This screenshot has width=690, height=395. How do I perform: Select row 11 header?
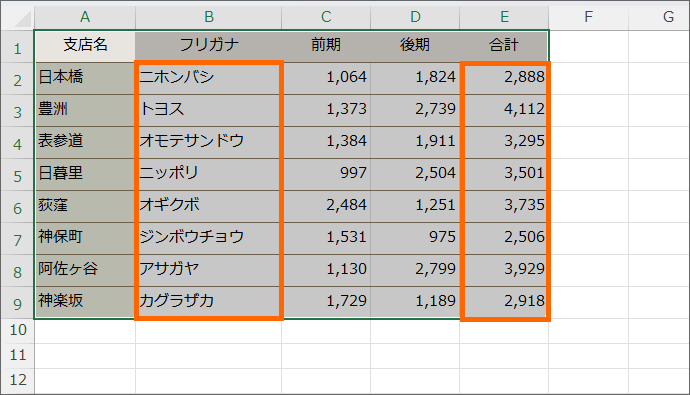[x=18, y=356]
